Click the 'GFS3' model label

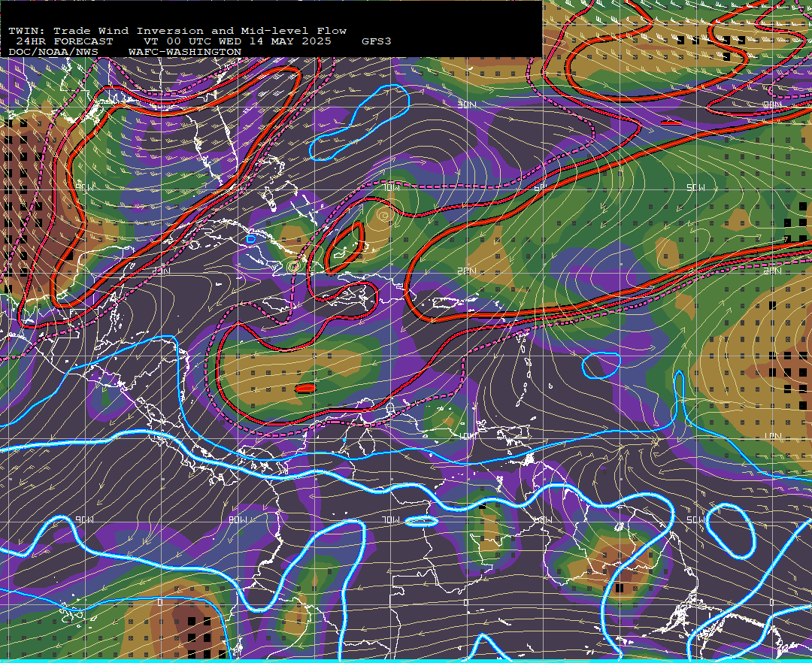[376, 41]
